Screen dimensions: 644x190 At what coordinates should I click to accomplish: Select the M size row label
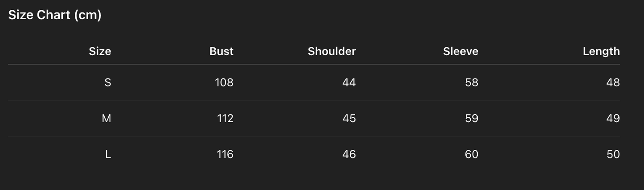pos(107,118)
